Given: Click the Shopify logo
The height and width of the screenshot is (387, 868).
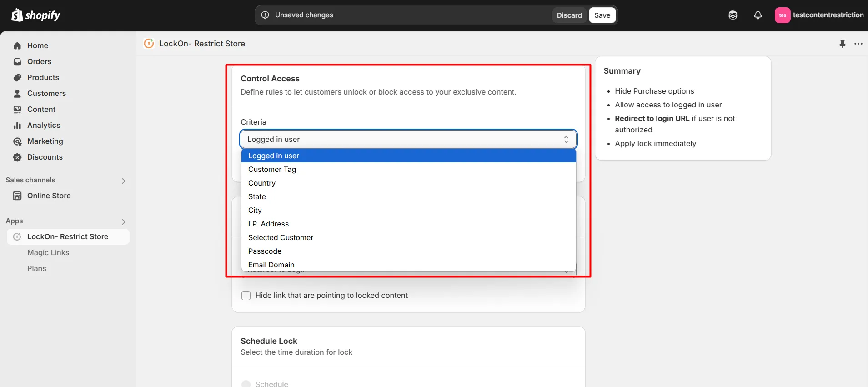Looking at the screenshot, I should 35,15.
